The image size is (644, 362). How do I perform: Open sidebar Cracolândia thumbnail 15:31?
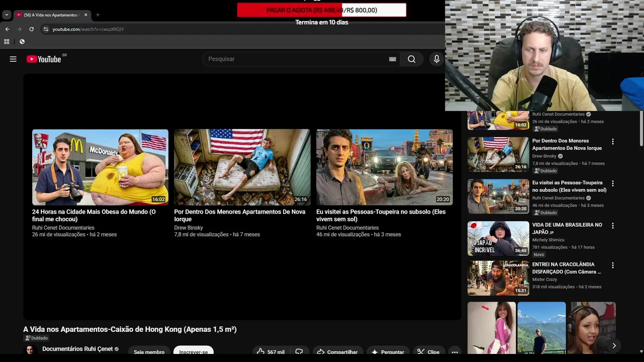coord(498,278)
